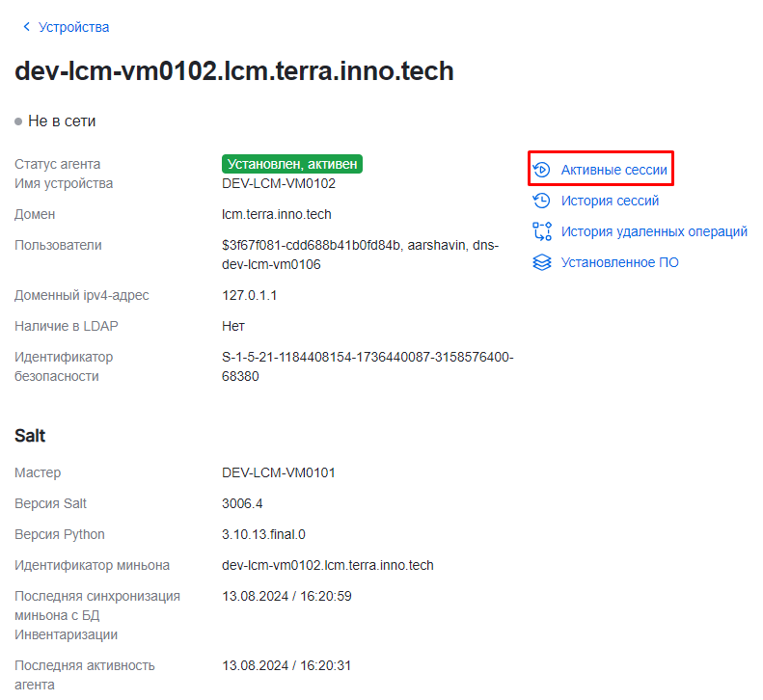Click the back chevron icon beside Устройства
Screen dimensions: 763x700
(26, 27)
